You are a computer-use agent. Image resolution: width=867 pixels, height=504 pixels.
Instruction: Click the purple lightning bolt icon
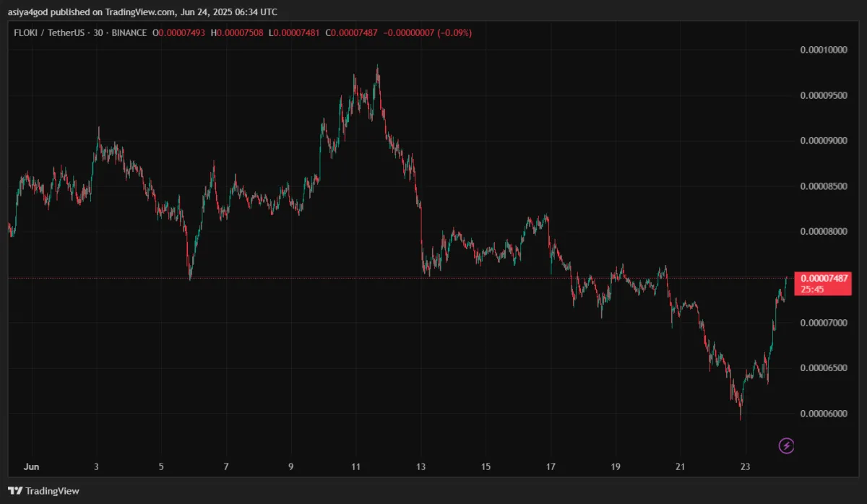786,446
